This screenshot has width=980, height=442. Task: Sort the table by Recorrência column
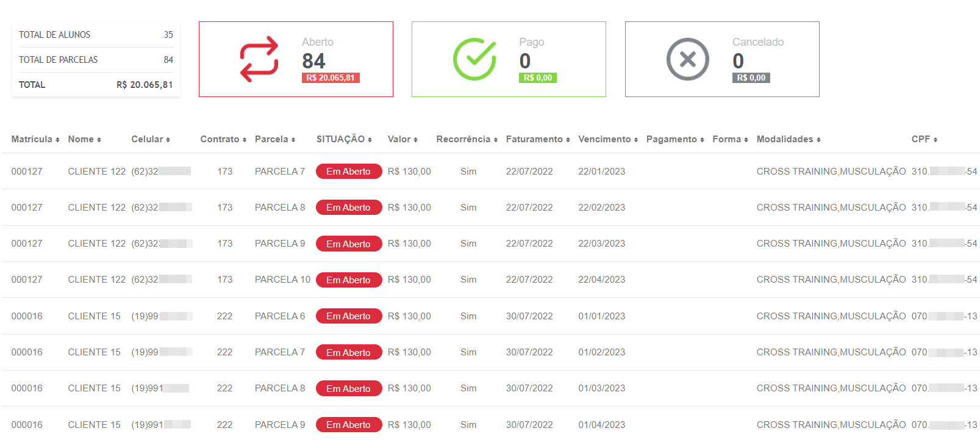(x=467, y=139)
